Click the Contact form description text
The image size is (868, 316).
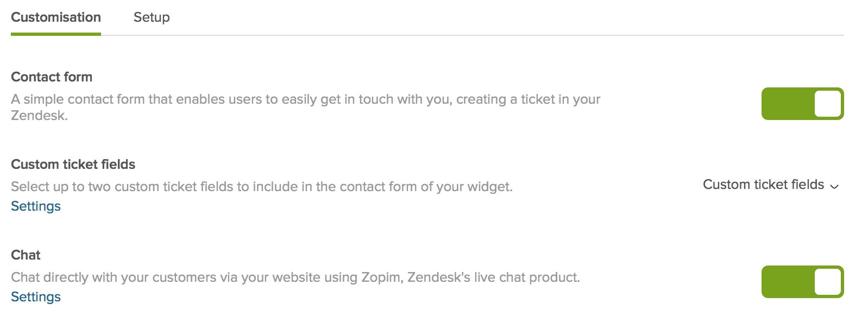pyautogui.click(x=305, y=100)
